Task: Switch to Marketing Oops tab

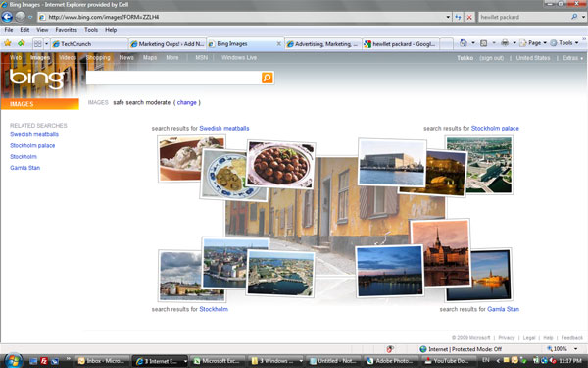Action: [x=168, y=44]
